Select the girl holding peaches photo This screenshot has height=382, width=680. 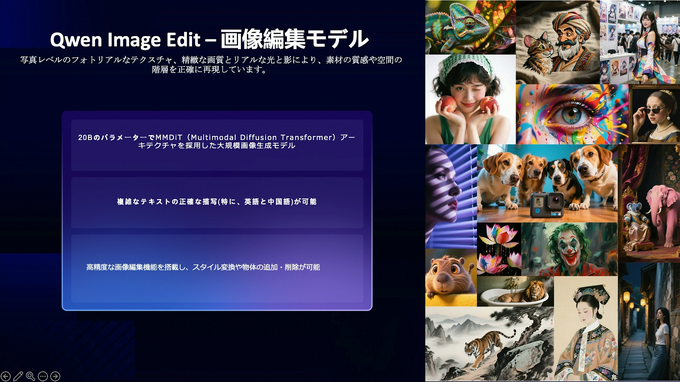point(471,99)
